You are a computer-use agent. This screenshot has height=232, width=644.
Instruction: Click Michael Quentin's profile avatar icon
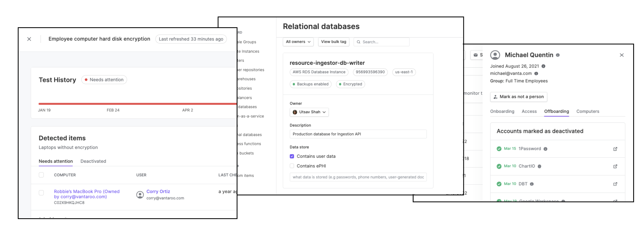(x=495, y=55)
